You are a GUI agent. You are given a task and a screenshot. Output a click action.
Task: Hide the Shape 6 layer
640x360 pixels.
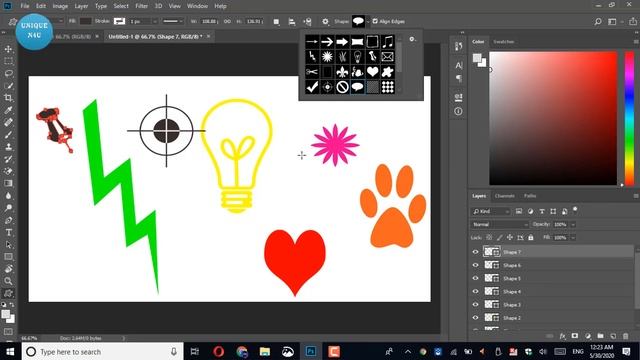click(x=475, y=265)
